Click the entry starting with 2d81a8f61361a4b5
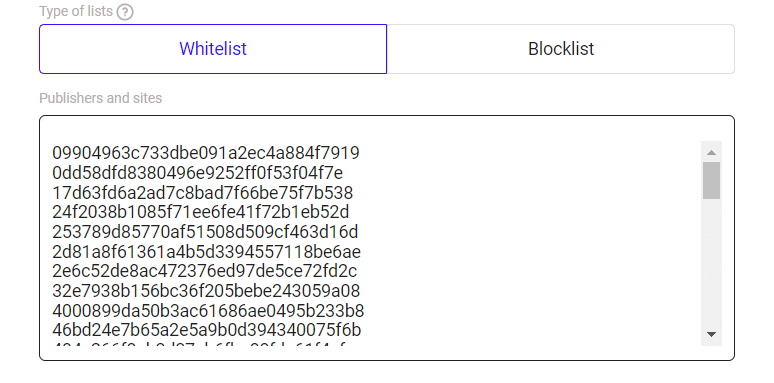774x383 pixels. click(206, 252)
